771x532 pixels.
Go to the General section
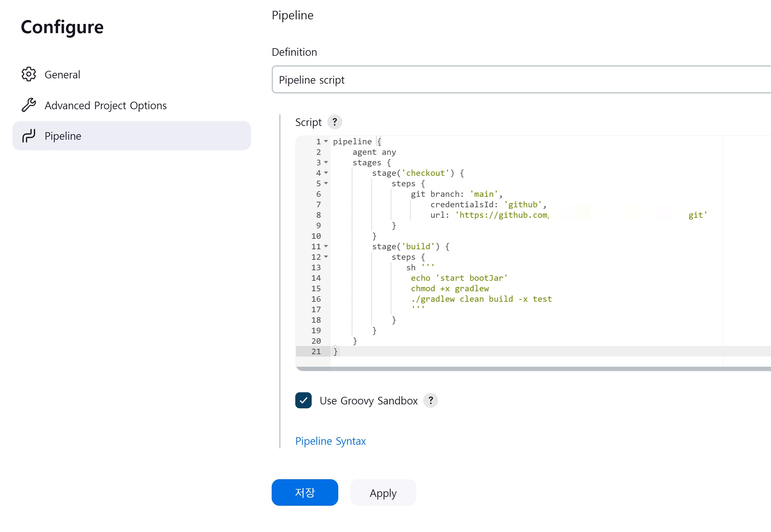(x=62, y=74)
